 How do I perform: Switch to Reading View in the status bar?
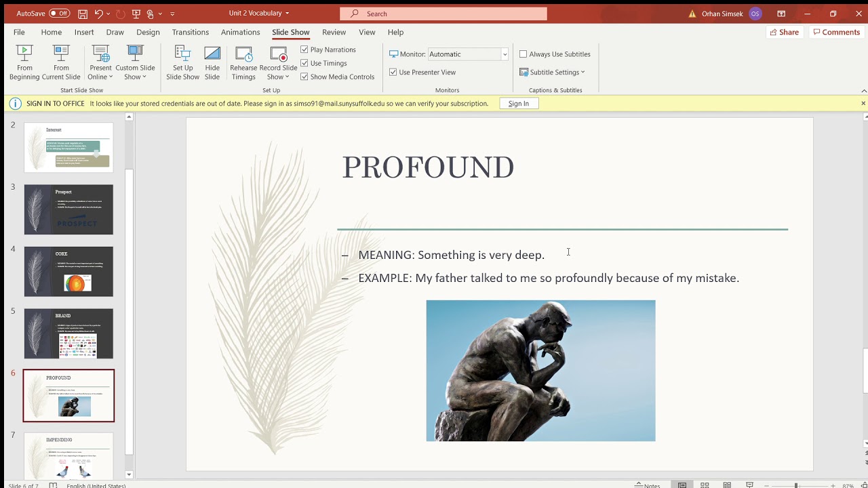pos(727,485)
